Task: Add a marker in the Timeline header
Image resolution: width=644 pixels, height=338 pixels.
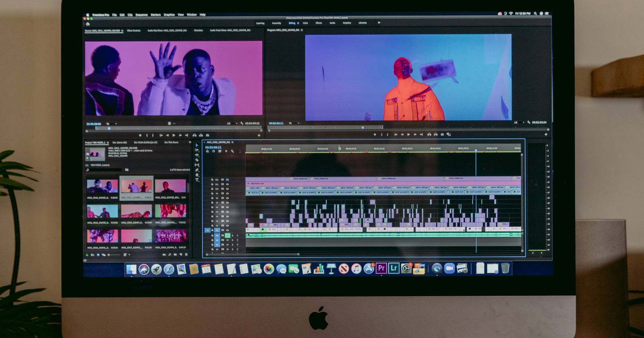Action: click(226, 151)
